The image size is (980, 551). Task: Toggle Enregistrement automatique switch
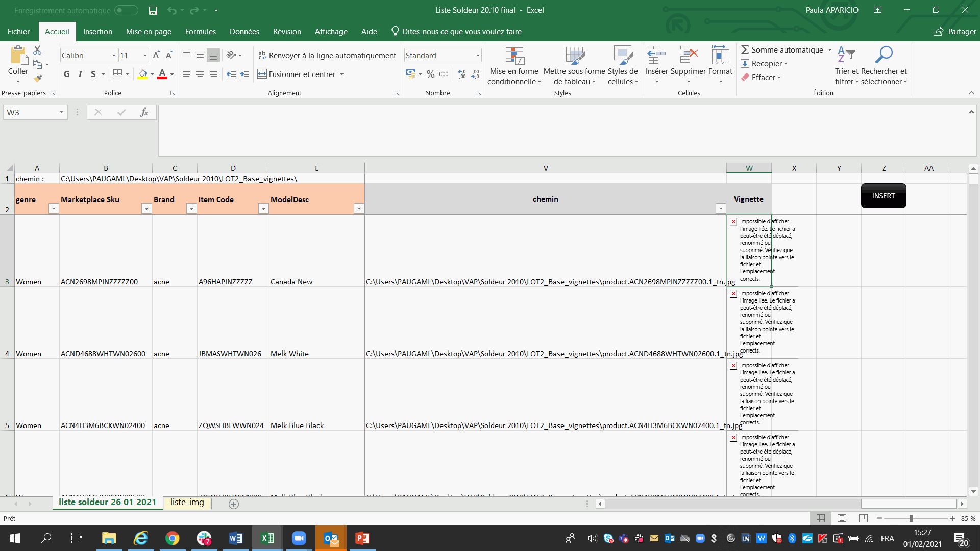pyautogui.click(x=126, y=10)
